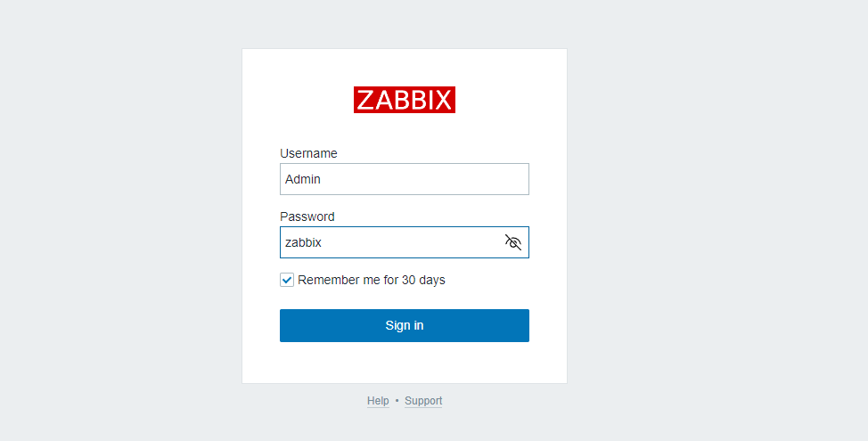Click the "zabbix" text in the Password box
Viewport: 868px width, 441px height.
(303, 242)
